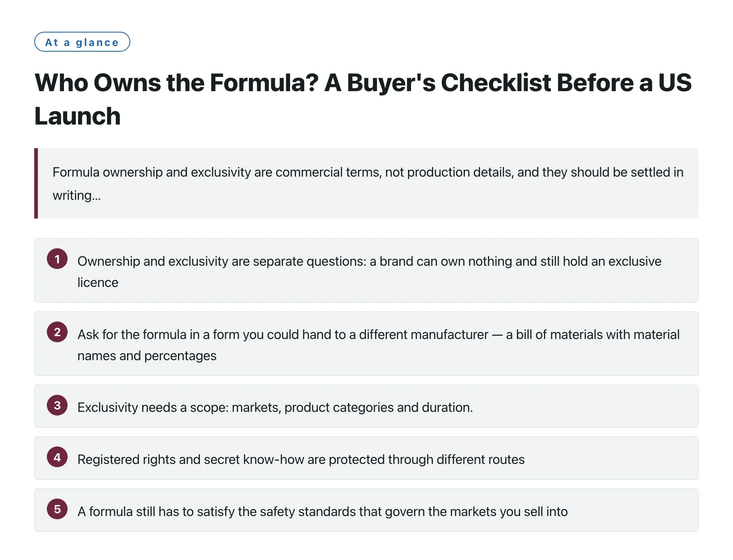Select the number 5 circle badge

point(57,509)
